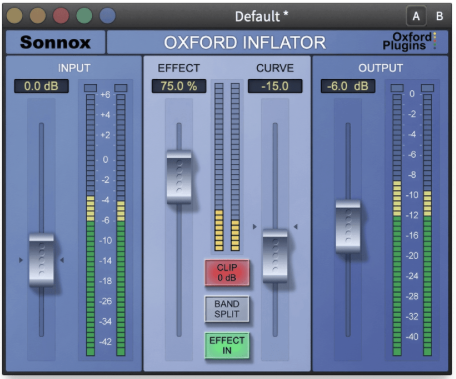The image size is (456, 379).
Task: Click the input level field showing 0.0 dB
Action: coord(41,86)
